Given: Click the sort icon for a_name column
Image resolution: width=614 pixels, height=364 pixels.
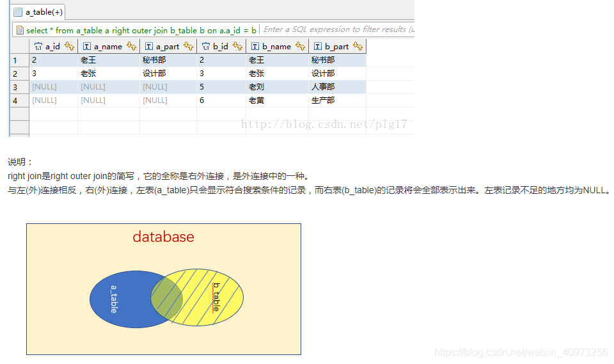Looking at the screenshot, I should [132, 46].
